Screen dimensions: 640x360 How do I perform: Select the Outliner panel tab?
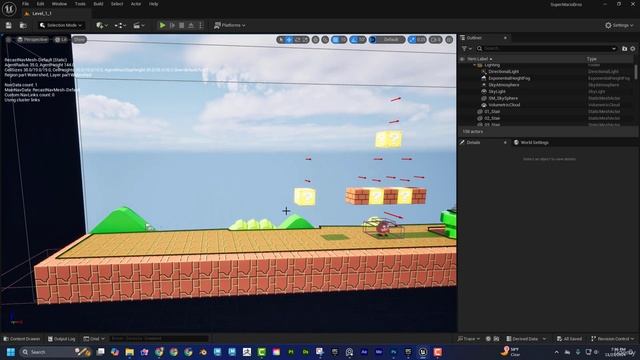pyautogui.click(x=474, y=38)
